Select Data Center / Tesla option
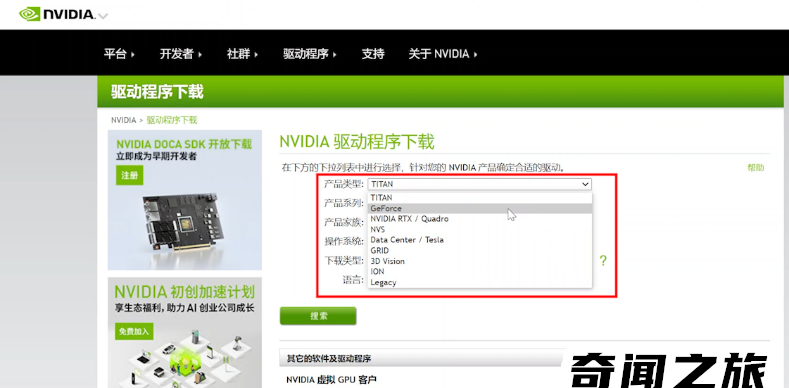This screenshot has height=388, width=789. pos(480,240)
